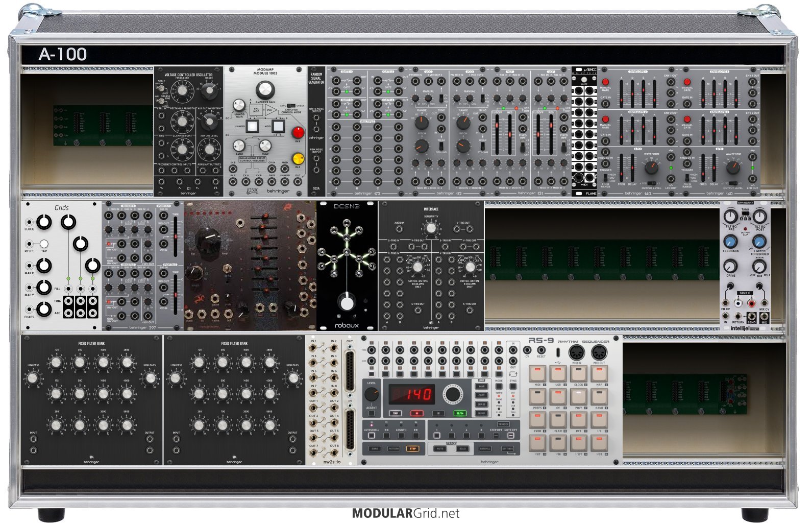Click the UNMOD illuminated button on Modamp
The width and height of the screenshot is (812, 524).
[x=253, y=126]
